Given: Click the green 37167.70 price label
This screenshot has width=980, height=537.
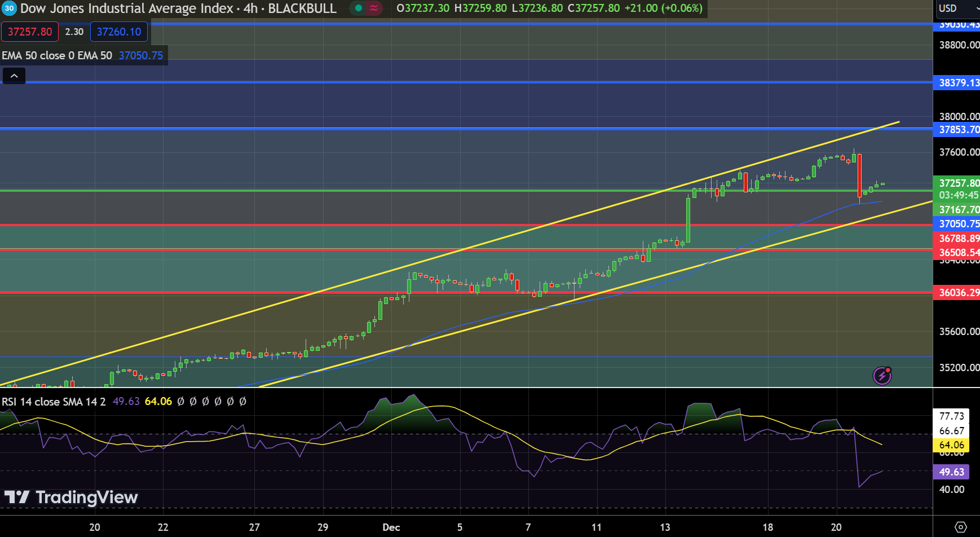Looking at the screenshot, I should (957, 209).
